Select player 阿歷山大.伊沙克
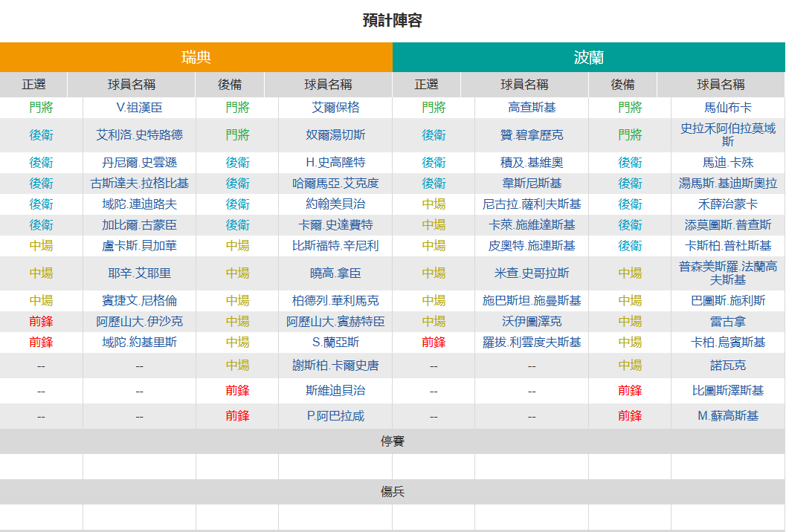Viewport: 786px width, 532px height. pos(139,322)
